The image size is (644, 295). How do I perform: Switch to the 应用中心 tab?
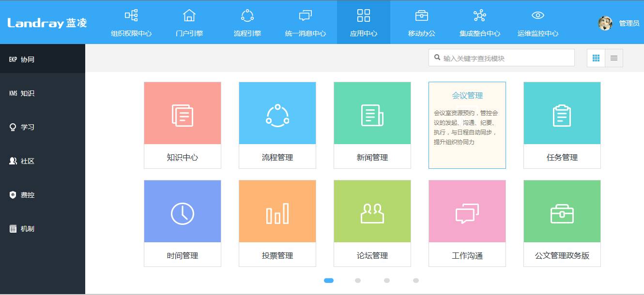364,22
